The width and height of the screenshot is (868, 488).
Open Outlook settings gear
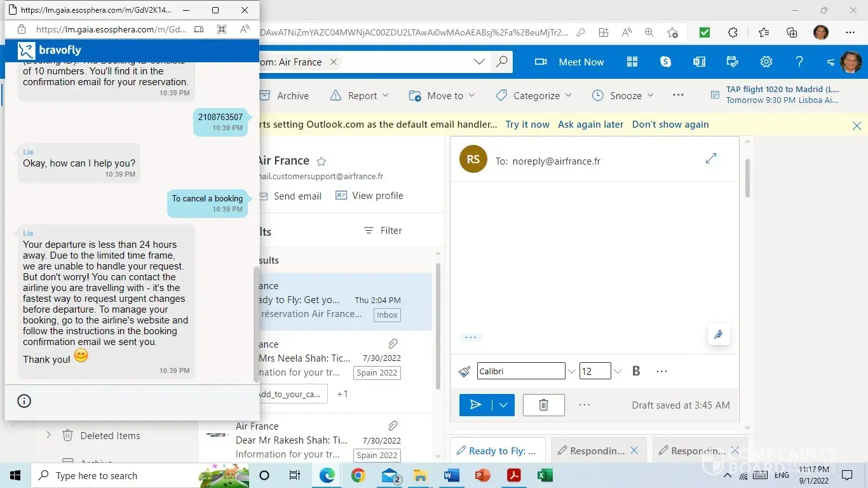pos(766,62)
